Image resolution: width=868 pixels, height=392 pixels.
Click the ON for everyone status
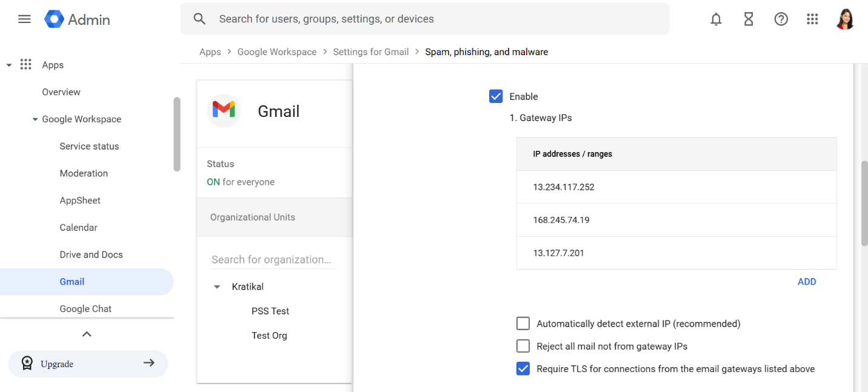[x=241, y=182]
